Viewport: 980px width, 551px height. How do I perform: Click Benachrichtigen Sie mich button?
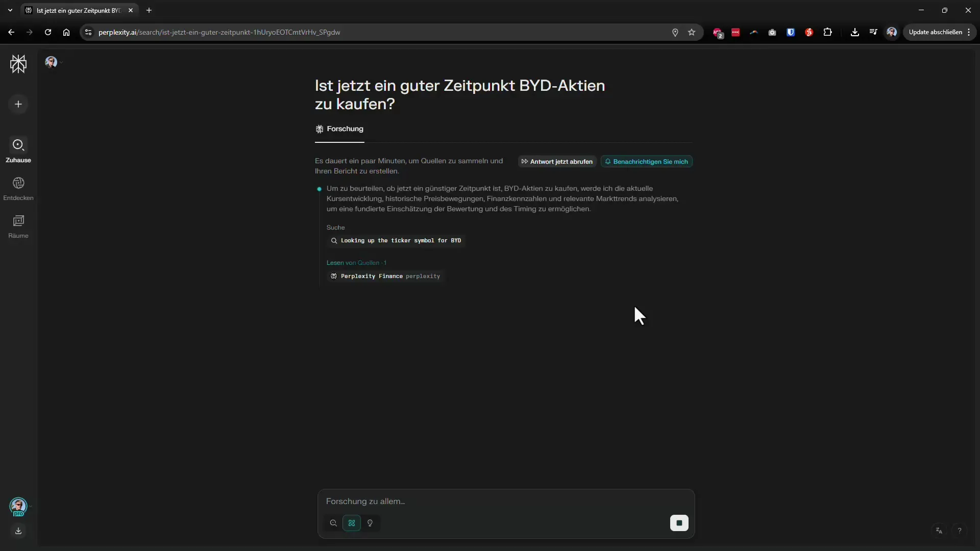click(646, 162)
